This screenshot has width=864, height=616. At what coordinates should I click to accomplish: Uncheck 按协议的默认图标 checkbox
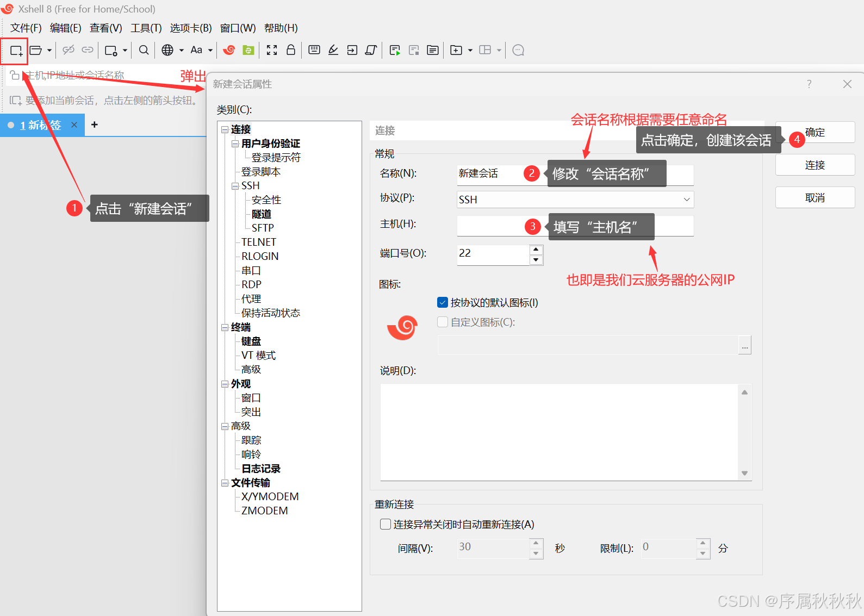click(443, 302)
